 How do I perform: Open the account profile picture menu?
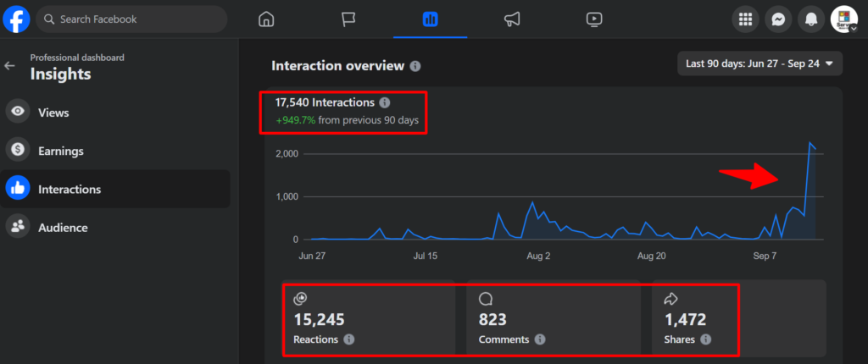843,19
